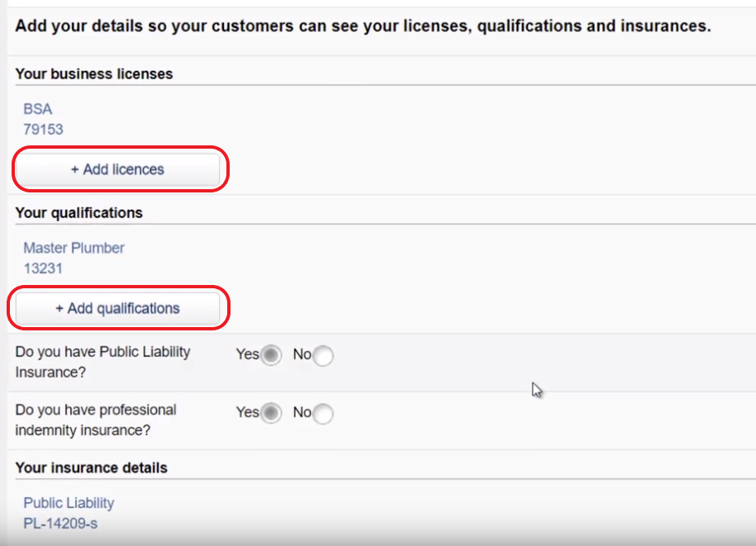Select No for Public Liability Insurance
Image resolution: width=756 pixels, height=546 pixels.
pyautogui.click(x=323, y=356)
